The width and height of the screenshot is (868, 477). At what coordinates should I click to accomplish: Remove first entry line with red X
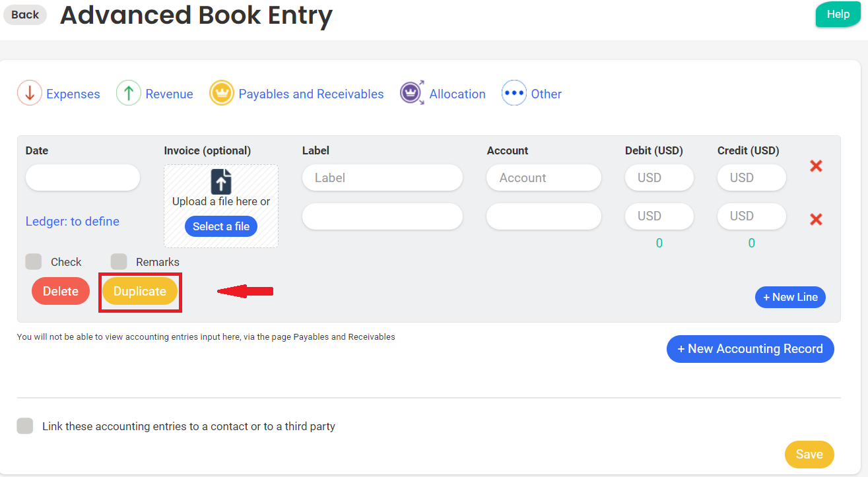[x=816, y=166]
